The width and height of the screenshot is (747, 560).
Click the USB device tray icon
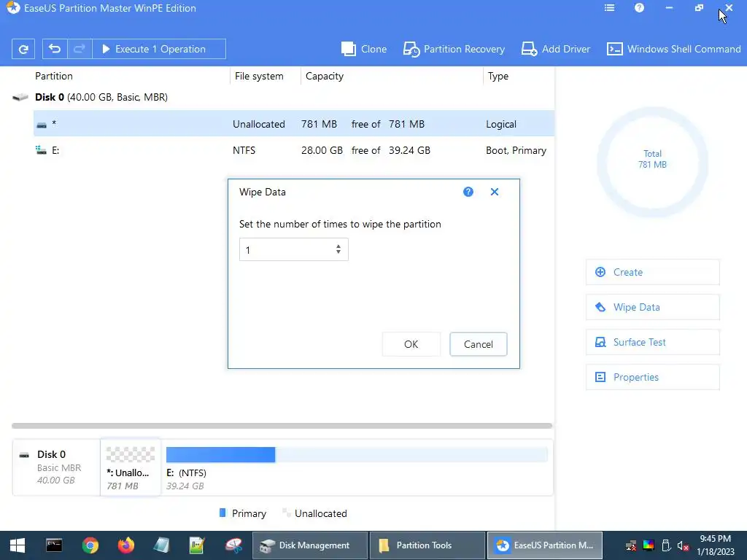coord(666,545)
